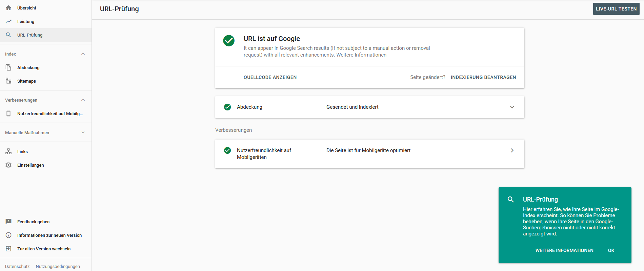
Task: Click the green check icon beside Nutzerfreundlichkeit auf Mobilgeräten
Action: point(227,150)
